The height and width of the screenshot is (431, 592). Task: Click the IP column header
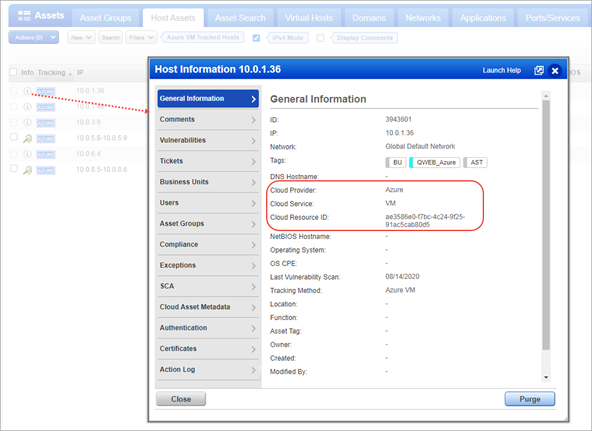click(80, 72)
